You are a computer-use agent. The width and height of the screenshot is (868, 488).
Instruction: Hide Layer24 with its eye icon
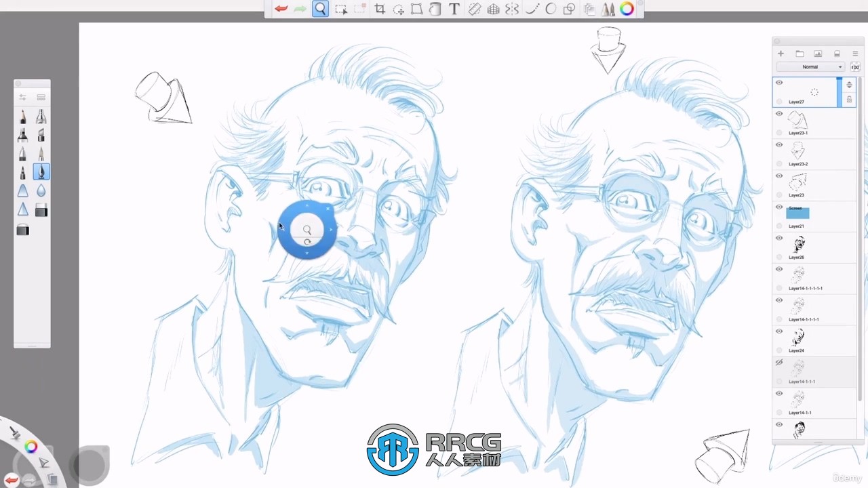(779, 331)
